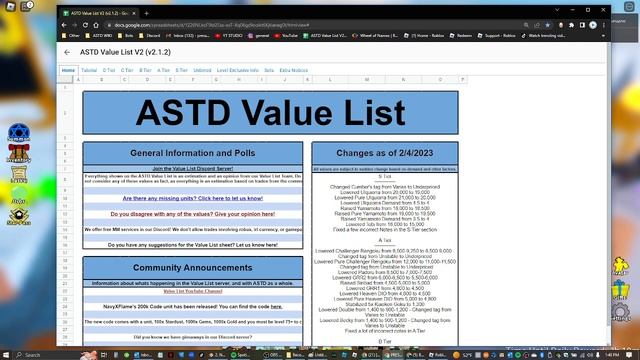
Task: Show more bookmarks chevron in bookmarks bar
Action: coord(603,36)
